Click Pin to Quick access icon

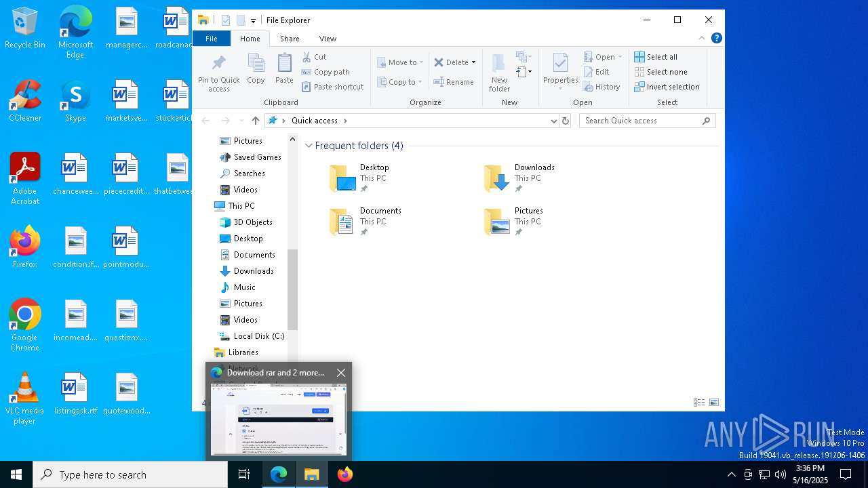[x=218, y=73]
